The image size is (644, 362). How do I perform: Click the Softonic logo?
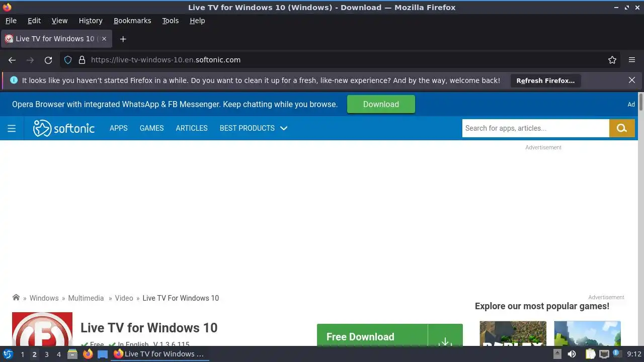point(64,128)
